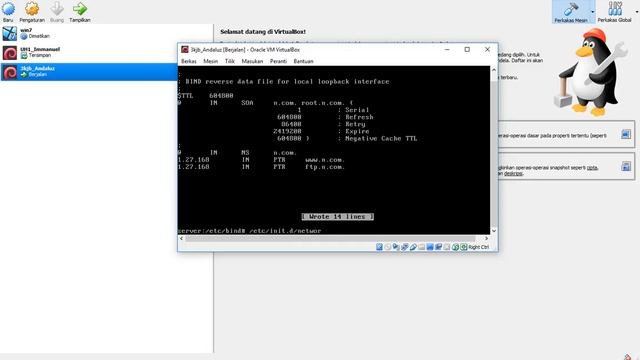Open Tilik menu in VM window
This screenshot has width=640, height=360.
click(230, 61)
